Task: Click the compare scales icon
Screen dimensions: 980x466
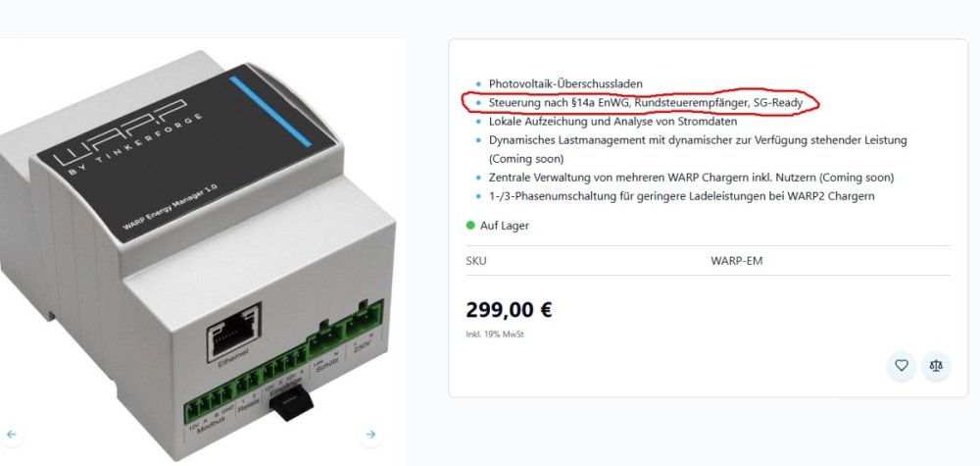Action: tap(936, 365)
